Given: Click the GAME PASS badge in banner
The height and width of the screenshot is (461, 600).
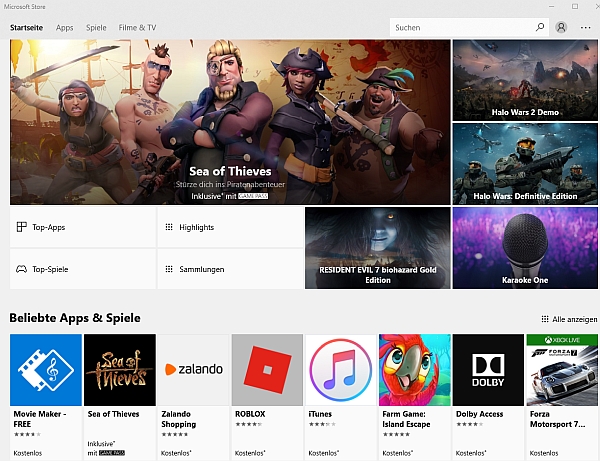Looking at the screenshot, I should click(253, 196).
